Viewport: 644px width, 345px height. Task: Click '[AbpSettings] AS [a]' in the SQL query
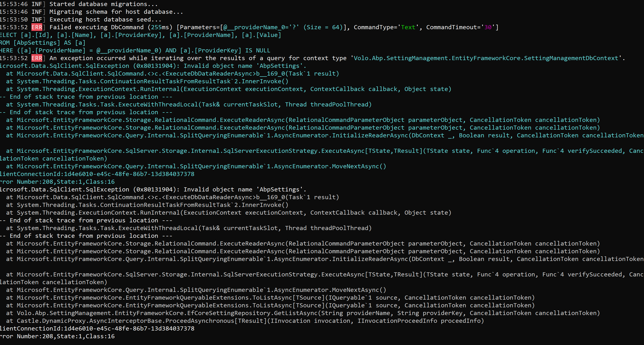coord(49,43)
